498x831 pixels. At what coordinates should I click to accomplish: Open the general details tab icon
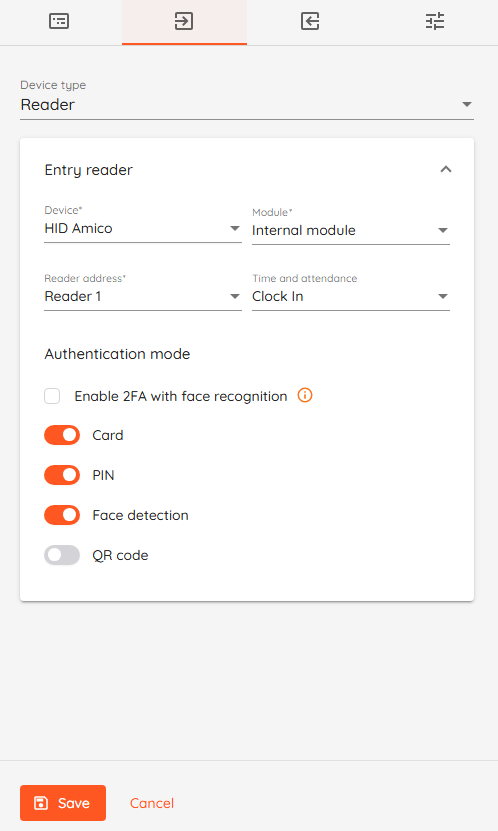pos(59,21)
